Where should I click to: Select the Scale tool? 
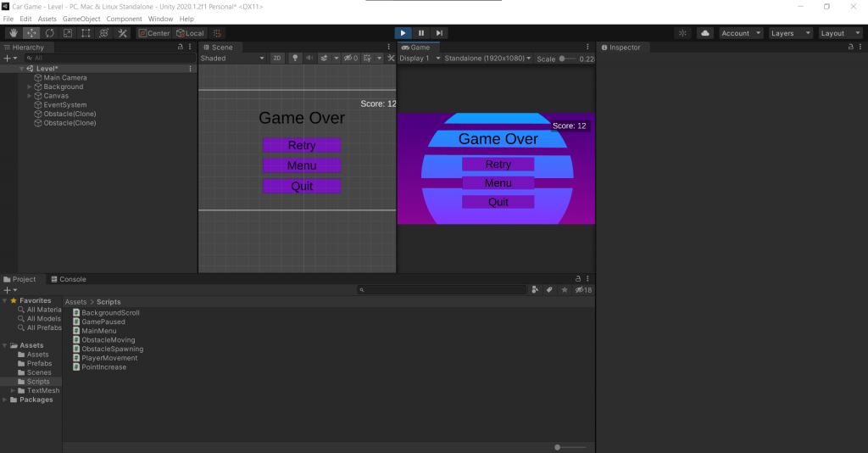pos(67,33)
